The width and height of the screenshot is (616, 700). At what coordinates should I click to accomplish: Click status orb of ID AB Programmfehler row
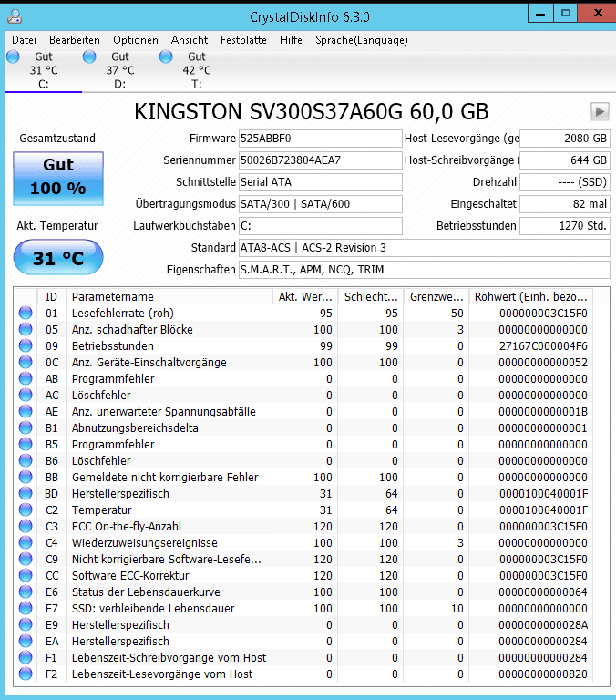[26, 378]
